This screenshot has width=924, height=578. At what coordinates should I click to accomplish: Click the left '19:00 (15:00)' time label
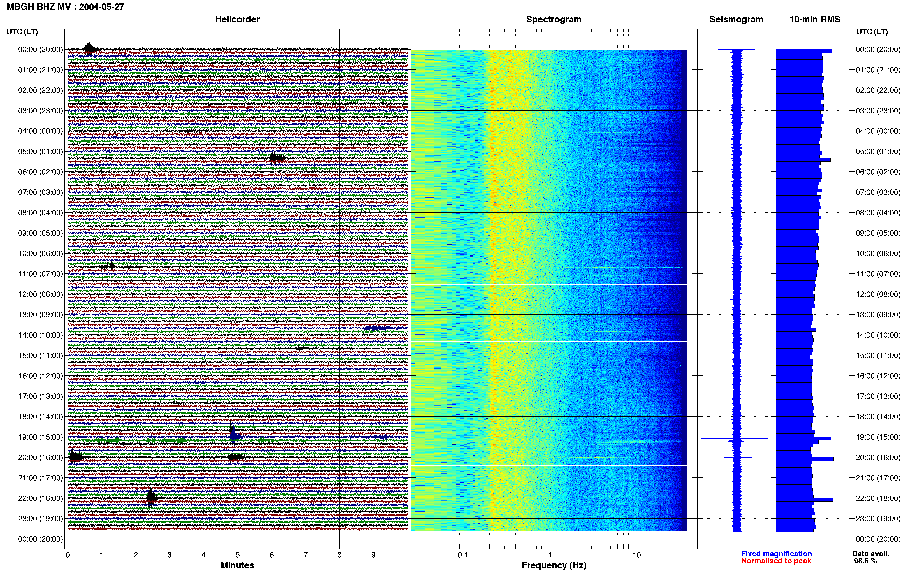41,437
